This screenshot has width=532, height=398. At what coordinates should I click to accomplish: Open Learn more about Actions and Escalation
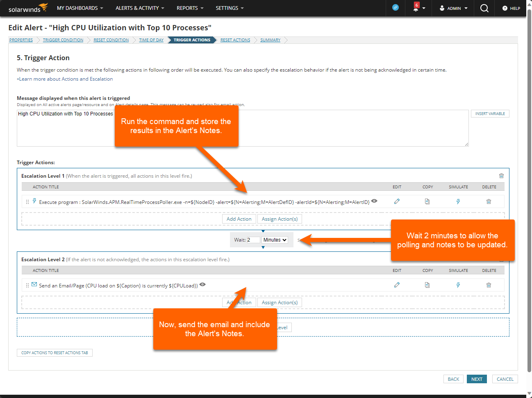point(65,79)
